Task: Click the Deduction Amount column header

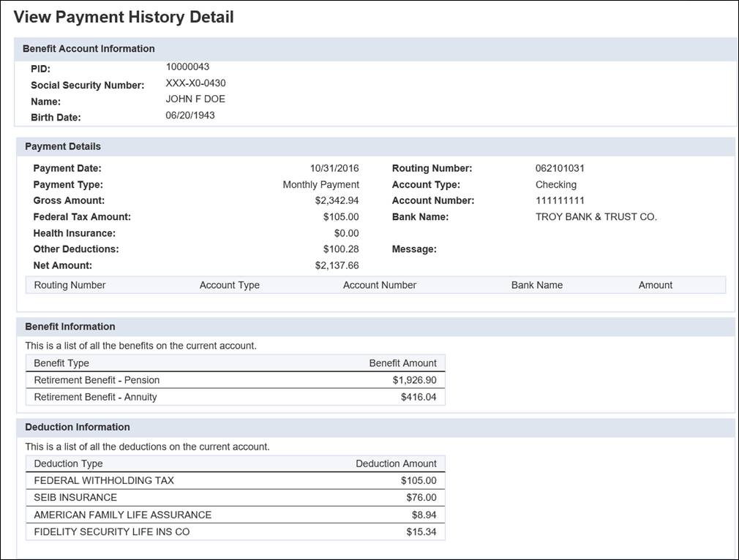Action: coord(396,463)
